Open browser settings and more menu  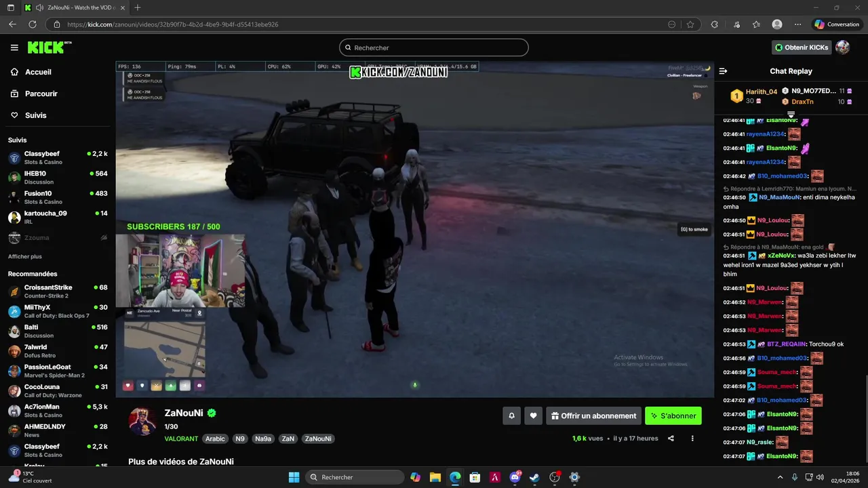(x=797, y=24)
